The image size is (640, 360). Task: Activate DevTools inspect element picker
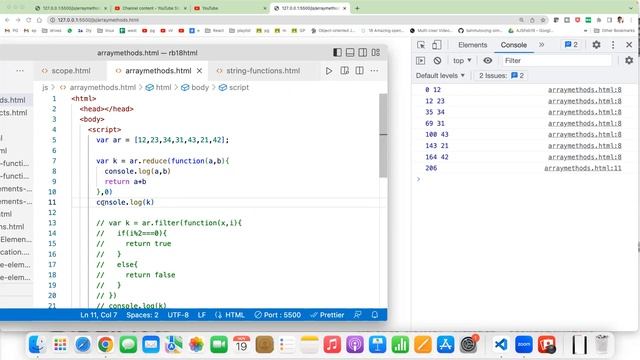pos(421,45)
